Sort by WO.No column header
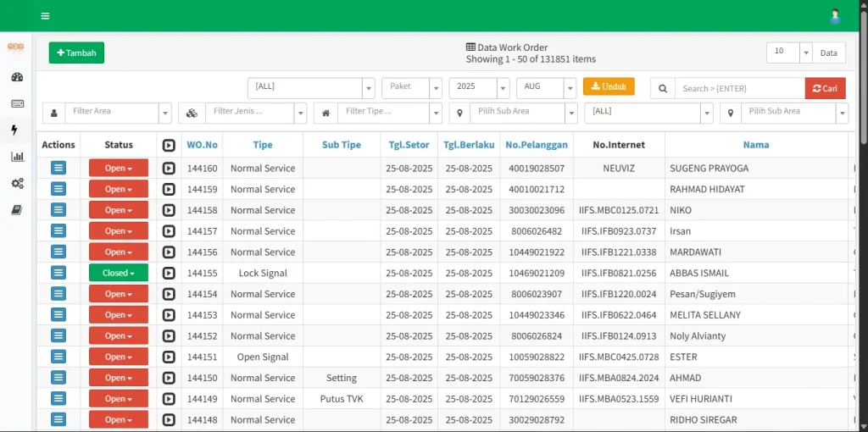This screenshot has width=868, height=432. pyautogui.click(x=202, y=145)
